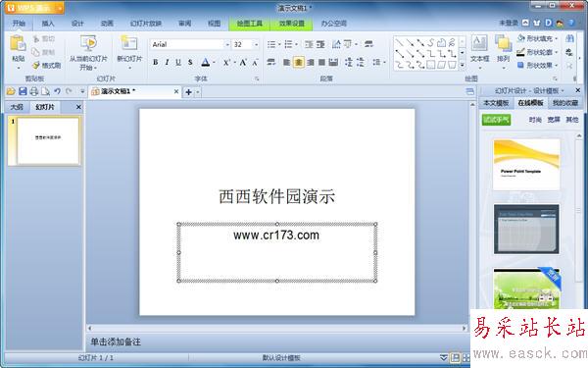Open the Arrange dropdown
Image resolution: width=588 pixels, height=368 pixels.
tap(503, 52)
